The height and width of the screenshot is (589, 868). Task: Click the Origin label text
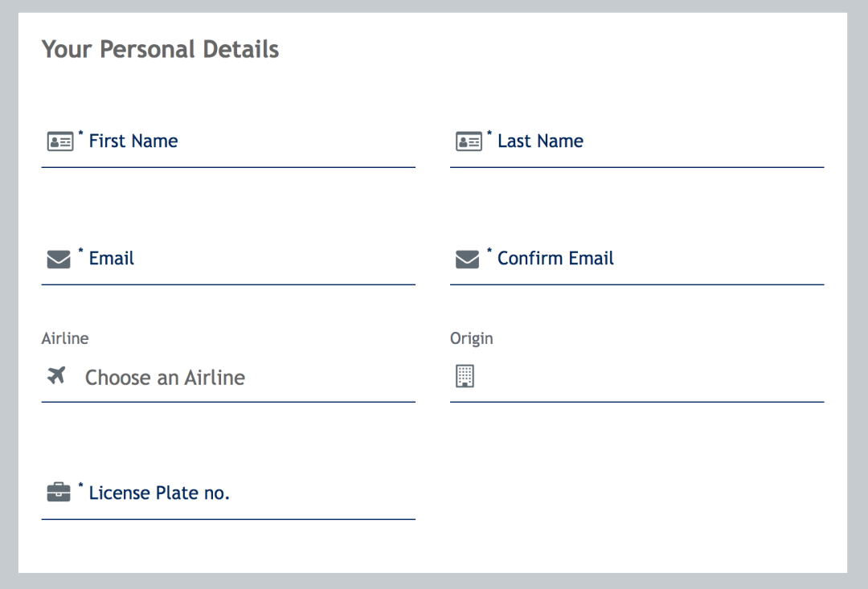(x=471, y=339)
